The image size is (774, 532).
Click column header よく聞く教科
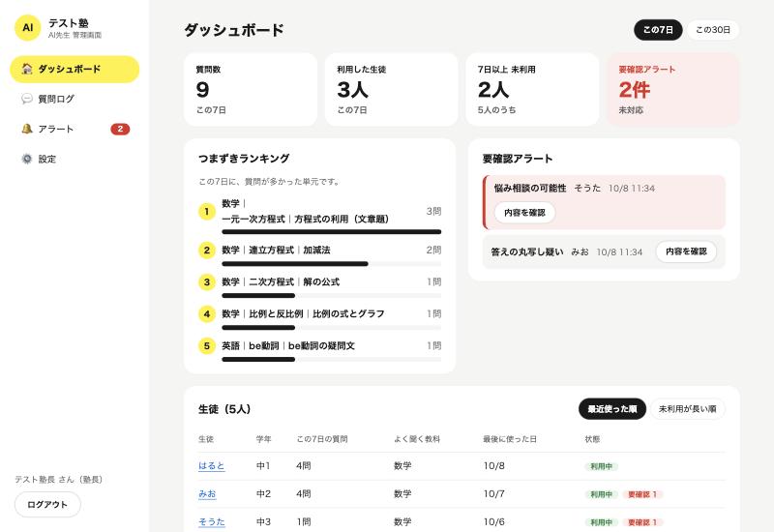tap(417, 439)
